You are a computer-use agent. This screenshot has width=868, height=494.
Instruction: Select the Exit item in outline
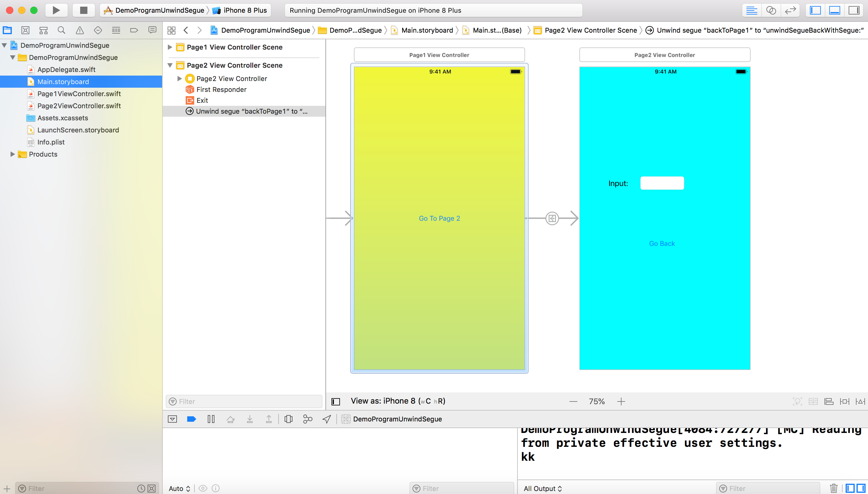pyautogui.click(x=202, y=100)
